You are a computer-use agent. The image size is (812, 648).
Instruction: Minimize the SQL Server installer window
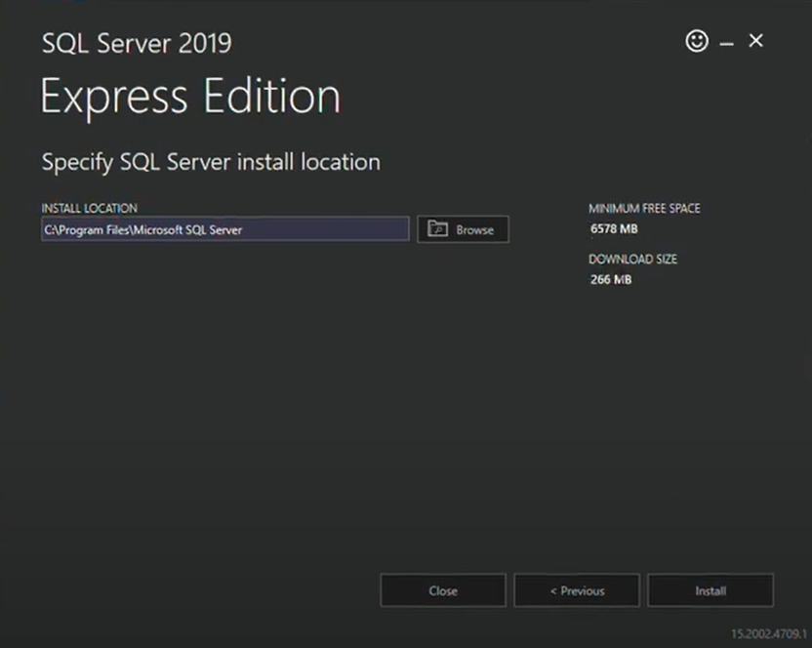click(x=726, y=44)
